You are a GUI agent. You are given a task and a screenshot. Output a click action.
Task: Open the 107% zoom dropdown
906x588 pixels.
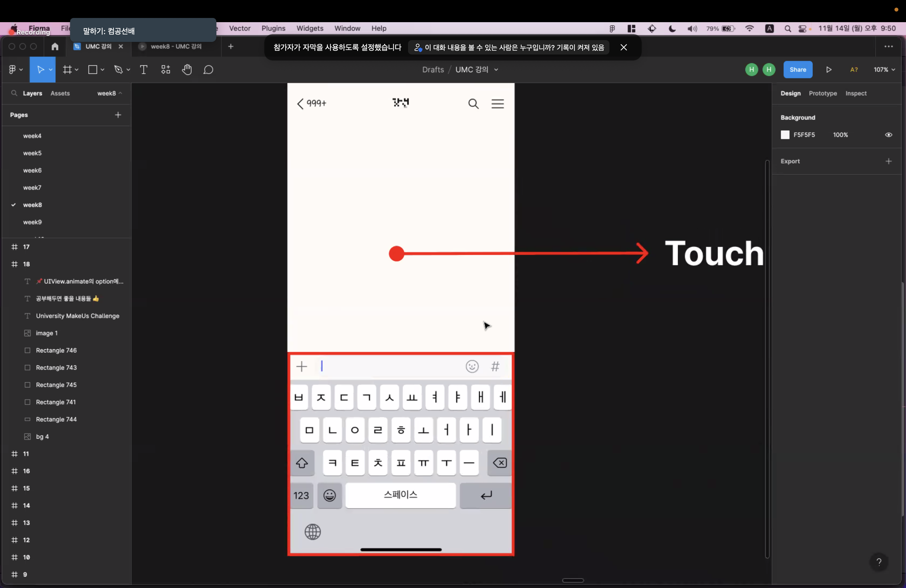tap(884, 69)
